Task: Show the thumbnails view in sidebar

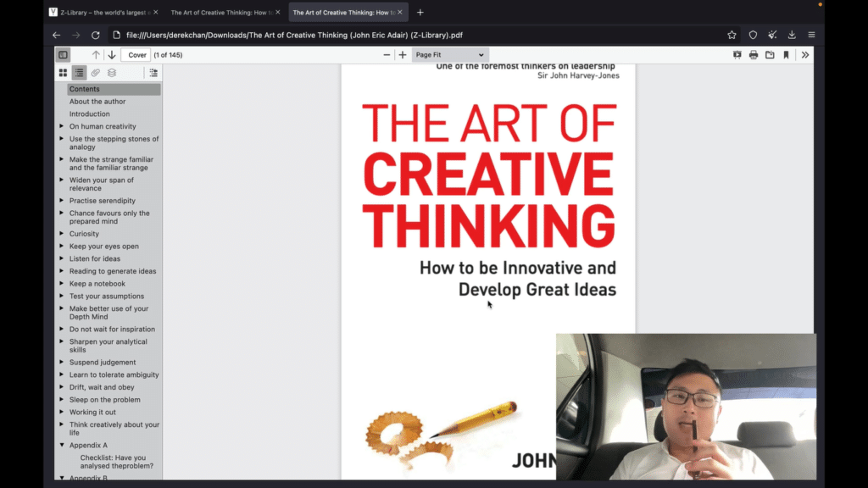Action: [x=63, y=73]
